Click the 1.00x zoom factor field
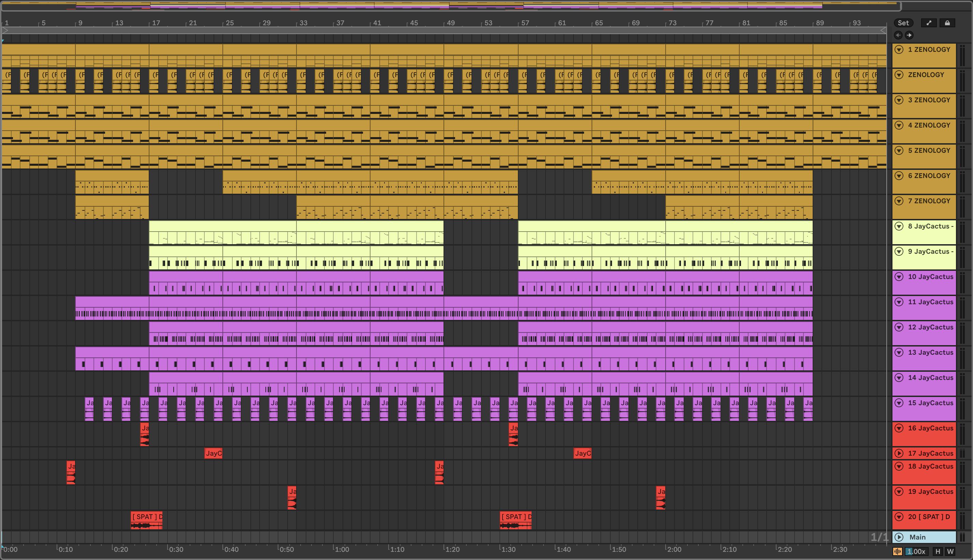Screen dimensions: 973x560 916,551
